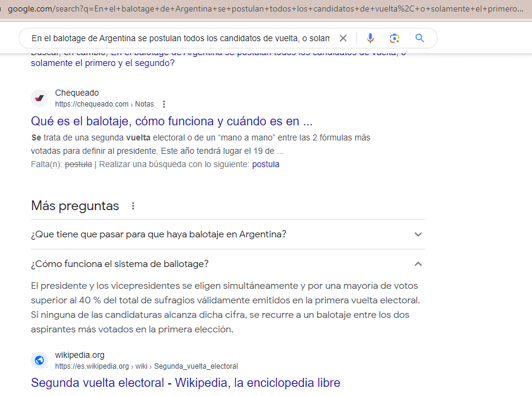Image resolution: width=532 pixels, height=396 pixels.
Task: Start voice search with the microphone icon
Action: (x=370, y=38)
